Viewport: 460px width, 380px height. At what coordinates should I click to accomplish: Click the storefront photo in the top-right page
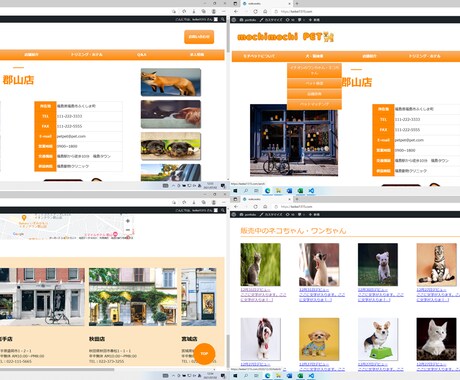(x=294, y=140)
